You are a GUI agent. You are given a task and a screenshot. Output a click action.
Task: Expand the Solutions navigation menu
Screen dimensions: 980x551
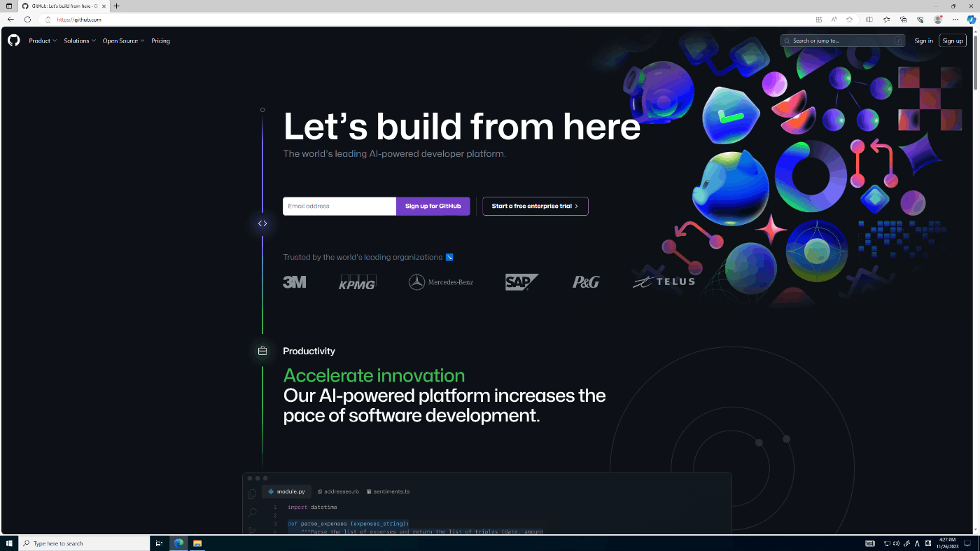80,41
